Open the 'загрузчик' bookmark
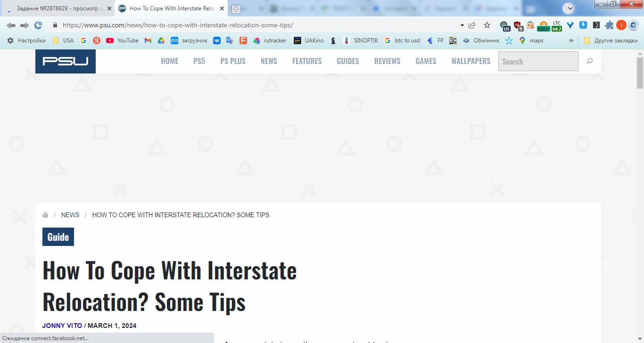Image resolution: width=644 pixels, height=343 pixels. [189, 41]
